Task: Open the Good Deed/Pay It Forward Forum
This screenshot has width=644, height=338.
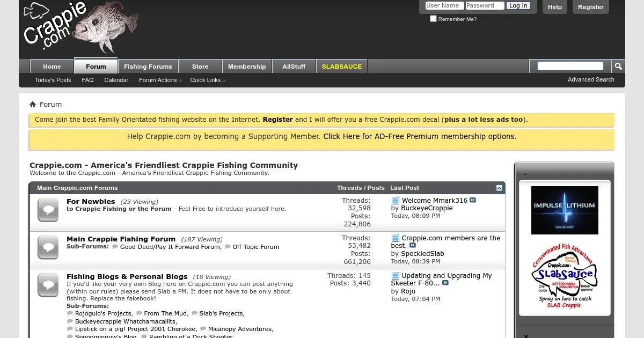Action: [170, 247]
